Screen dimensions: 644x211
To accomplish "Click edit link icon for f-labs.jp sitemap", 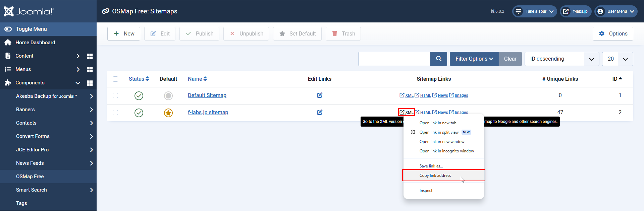I will pos(320,113).
